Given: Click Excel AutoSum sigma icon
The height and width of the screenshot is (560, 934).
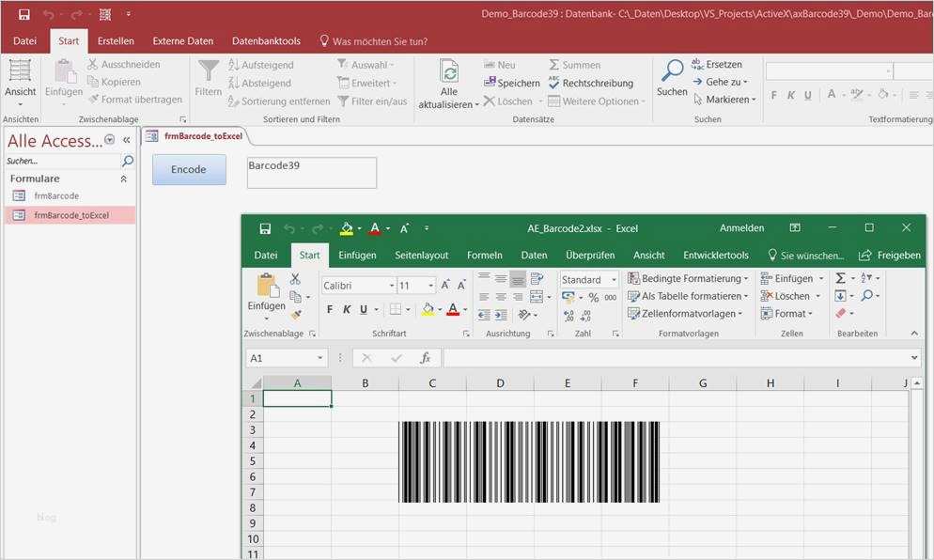Looking at the screenshot, I should click(840, 278).
